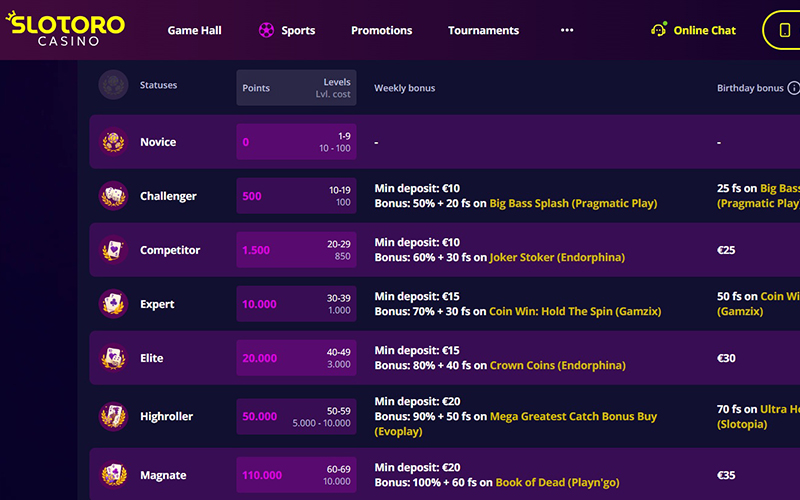This screenshot has width=800, height=500.
Task: Go to Promotions page
Action: click(382, 31)
